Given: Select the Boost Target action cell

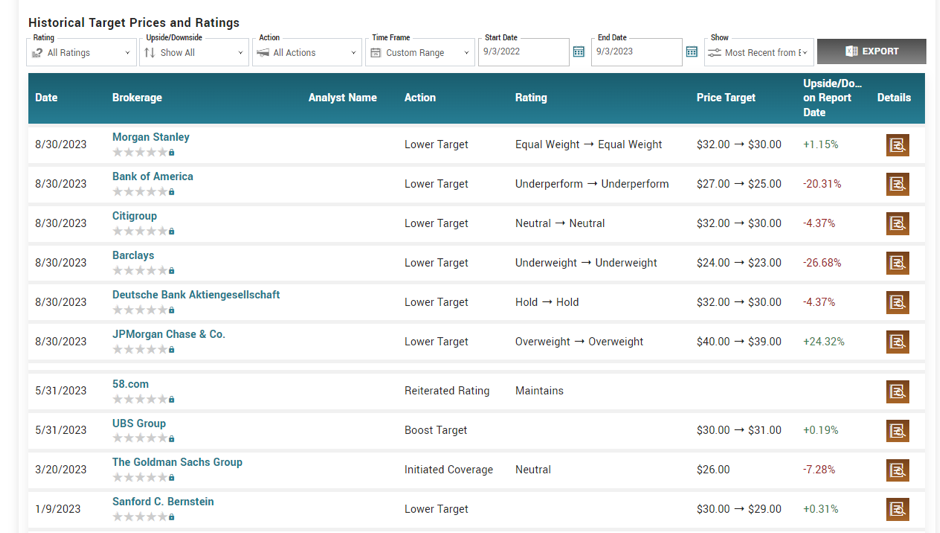Looking at the screenshot, I should [x=435, y=430].
